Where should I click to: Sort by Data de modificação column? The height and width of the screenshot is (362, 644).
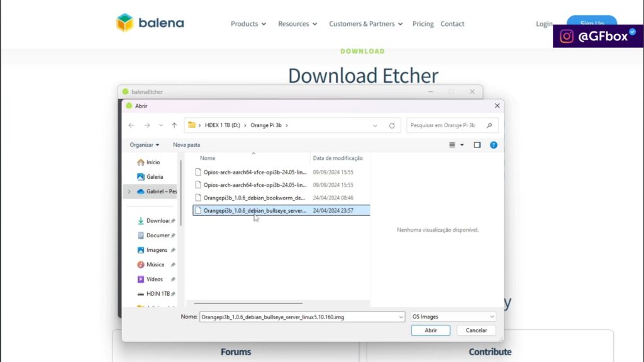click(x=338, y=158)
